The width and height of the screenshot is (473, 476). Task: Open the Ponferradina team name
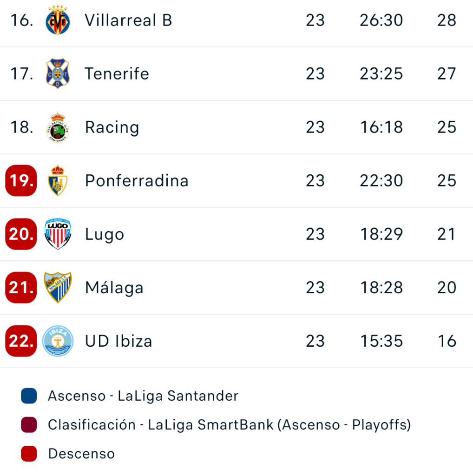tap(137, 181)
